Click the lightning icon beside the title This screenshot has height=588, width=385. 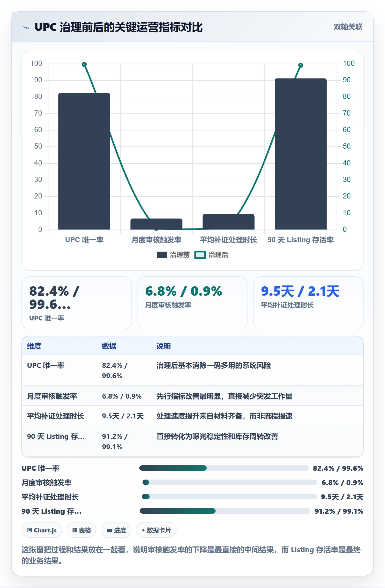26,27
